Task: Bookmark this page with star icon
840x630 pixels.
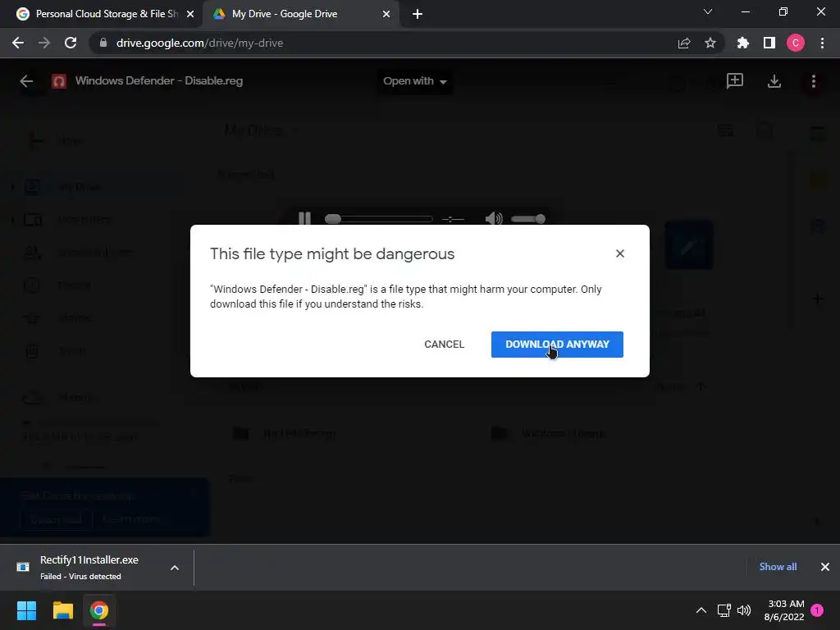Action: pos(710,43)
